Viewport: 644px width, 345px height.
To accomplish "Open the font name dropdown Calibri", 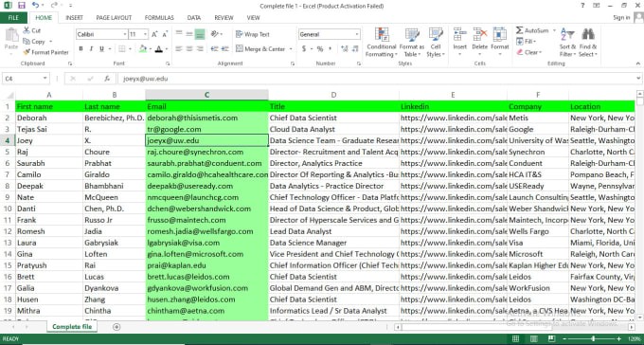I will [x=124, y=34].
